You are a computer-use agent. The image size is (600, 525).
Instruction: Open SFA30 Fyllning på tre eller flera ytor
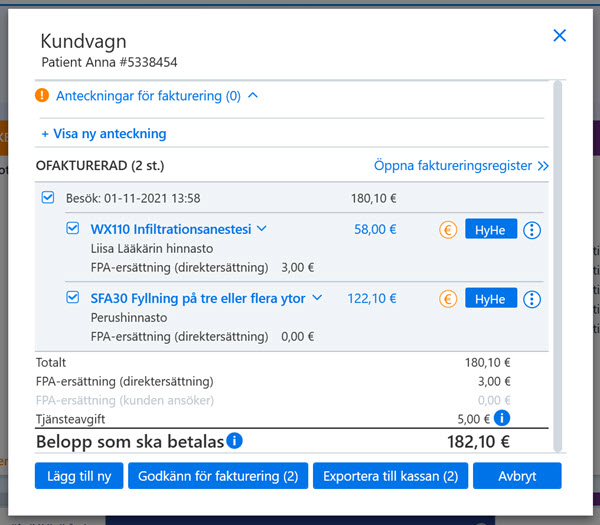pos(198,298)
